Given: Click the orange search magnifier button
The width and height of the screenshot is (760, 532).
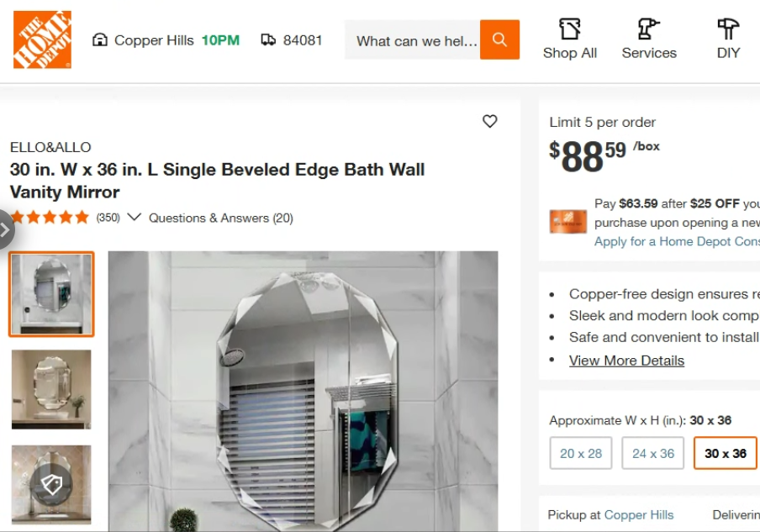Looking at the screenshot, I should pyautogui.click(x=499, y=40).
